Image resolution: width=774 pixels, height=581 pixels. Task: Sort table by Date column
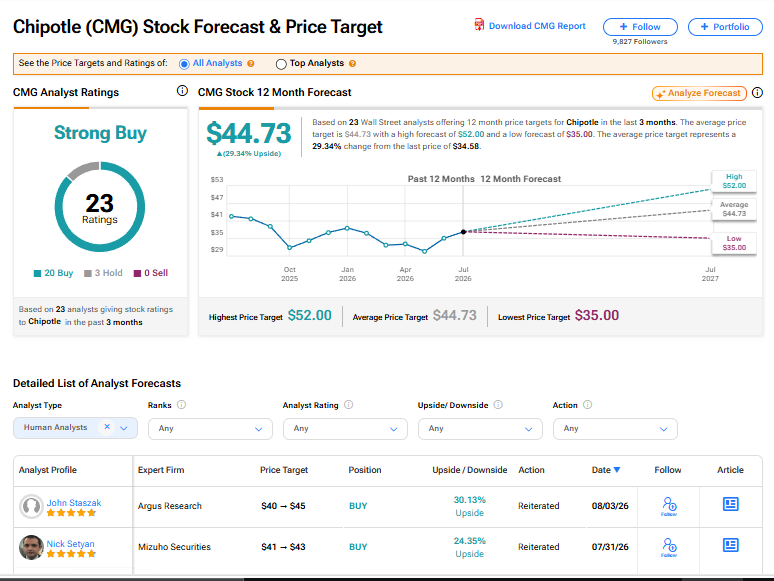point(606,470)
